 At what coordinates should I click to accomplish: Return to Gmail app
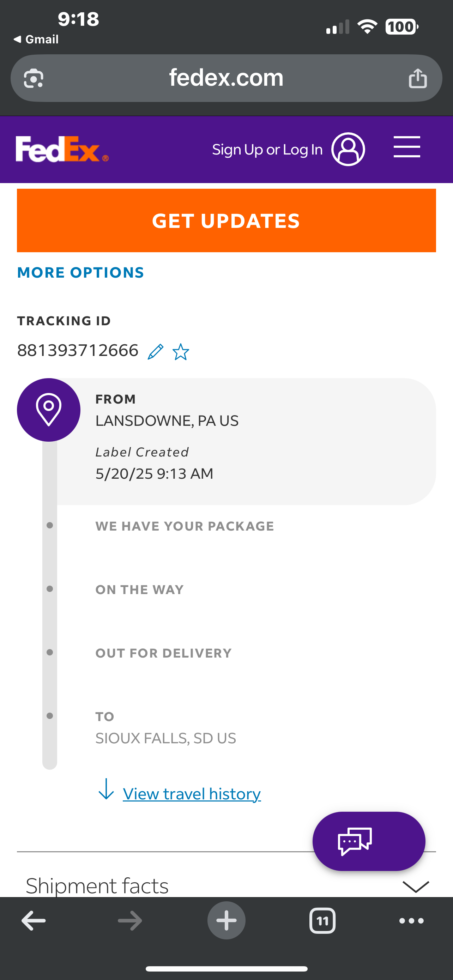click(36, 39)
